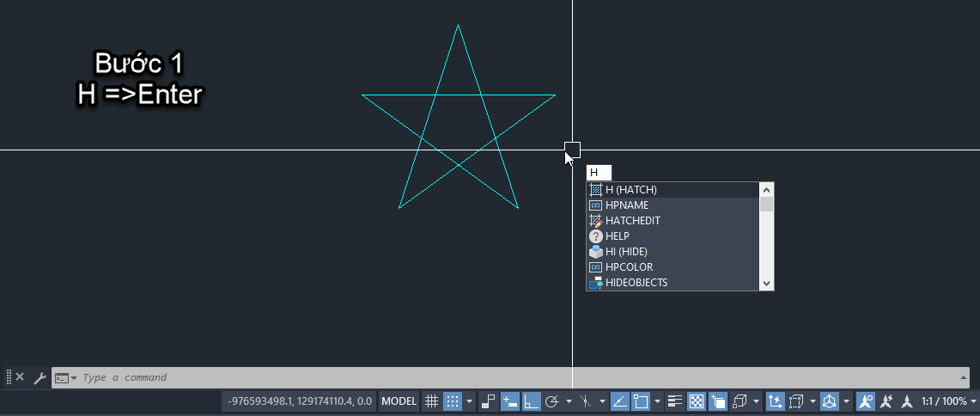Click the HIDEOBJECTS command icon

[595, 283]
